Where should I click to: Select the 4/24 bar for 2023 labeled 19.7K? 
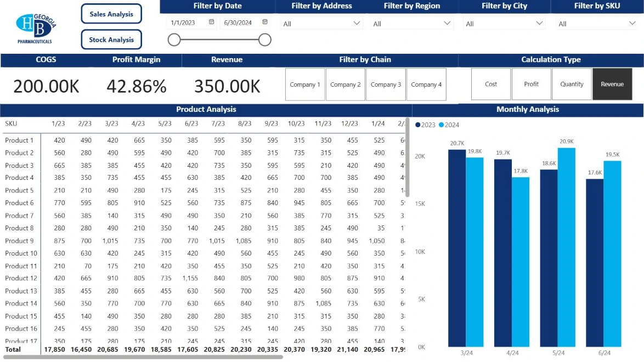pyautogui.click(x=502, y=253)
